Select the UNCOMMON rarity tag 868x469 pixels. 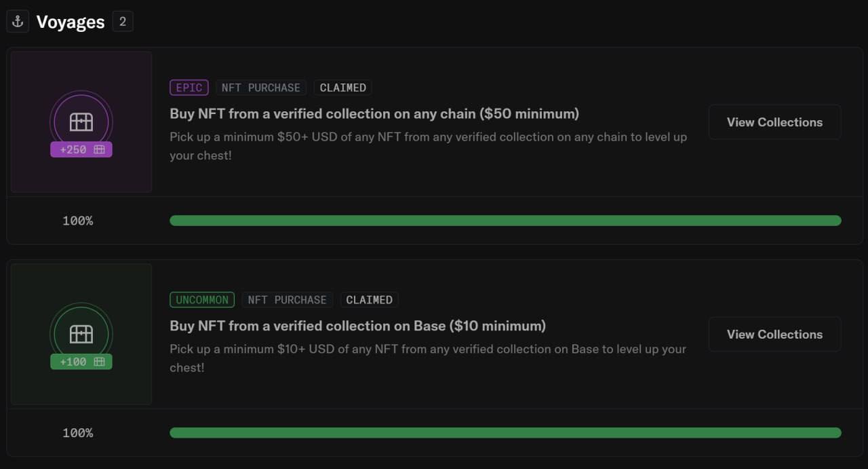coord(202,299)
